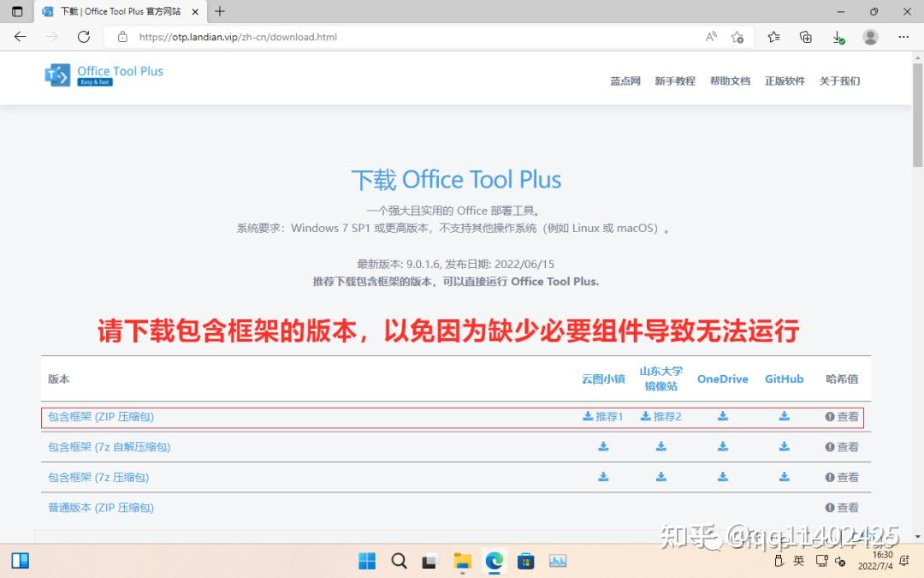924x578 pixels.
Task: View hash via 查看 info icon
Action: 841,417
